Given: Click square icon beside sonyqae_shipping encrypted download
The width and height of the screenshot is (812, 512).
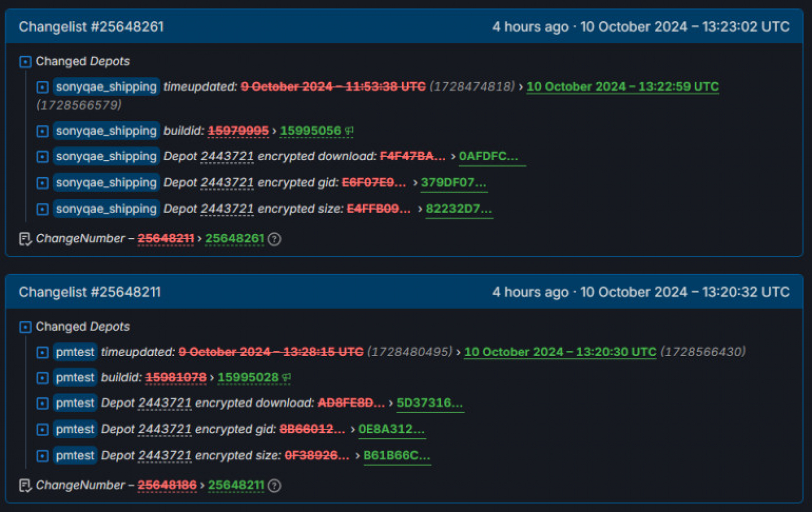Looking at the screenshot, I should [43, 157].
